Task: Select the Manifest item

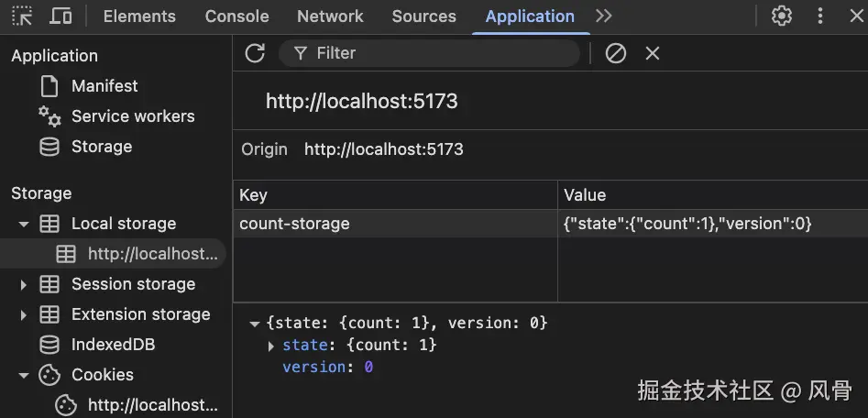Action: point(104,86)
